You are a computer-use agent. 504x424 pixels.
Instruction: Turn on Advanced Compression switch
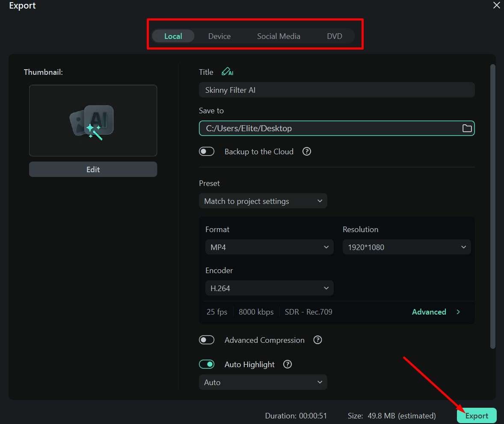(207, 340)
